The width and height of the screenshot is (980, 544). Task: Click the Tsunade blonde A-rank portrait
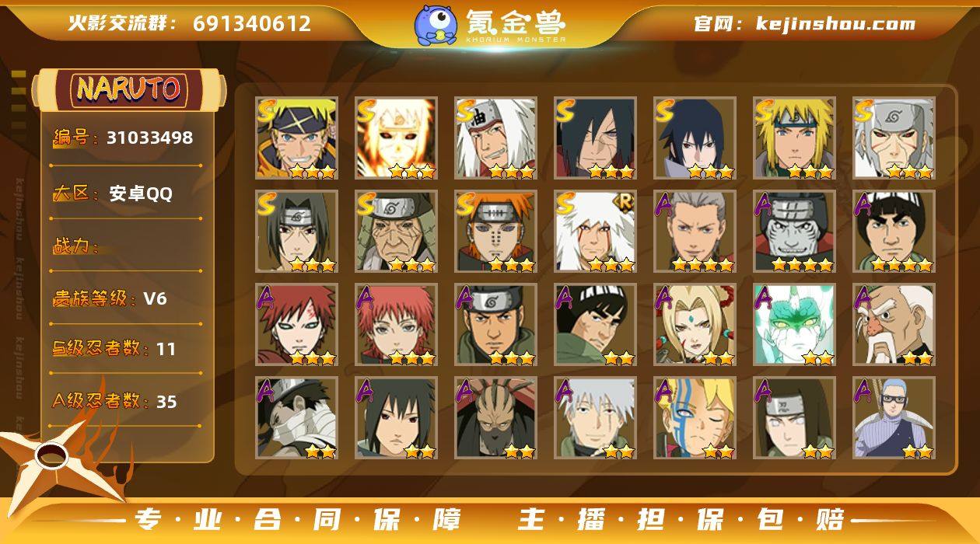click(x=695, y=325)
